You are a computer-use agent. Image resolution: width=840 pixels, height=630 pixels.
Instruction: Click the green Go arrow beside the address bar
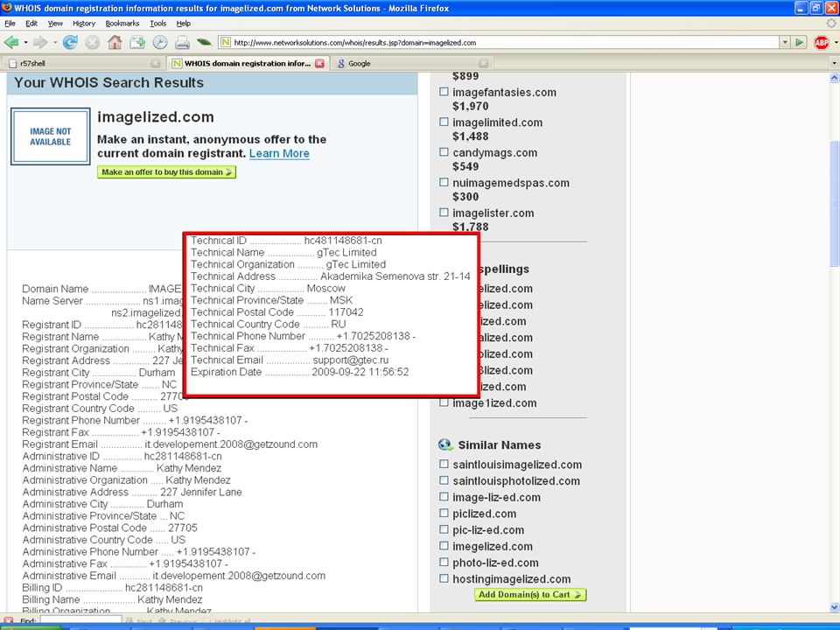(x=799, y=42)
